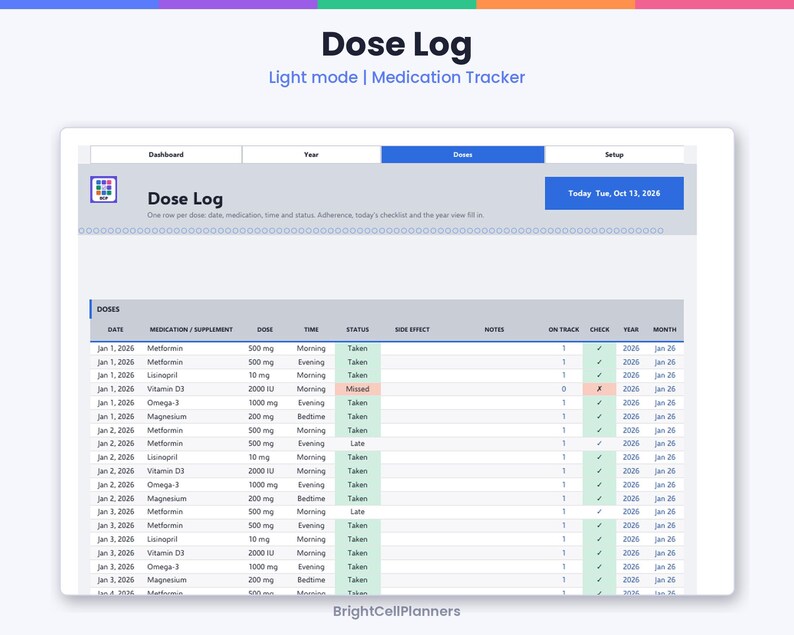Select the Doses tab
The image size is (794, 635).
pos(463,154)
